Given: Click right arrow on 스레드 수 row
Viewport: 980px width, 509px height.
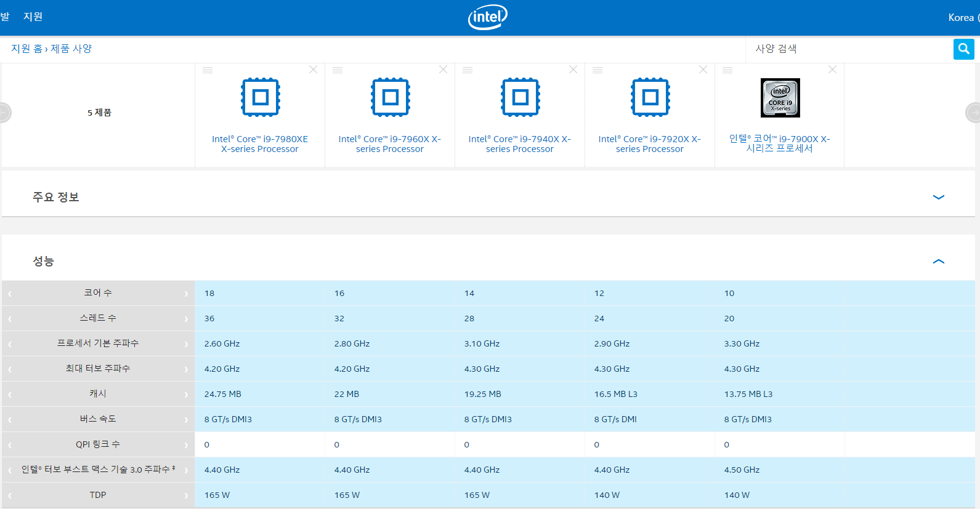Looking at the screenshot, I should pyautogui.click(x=186, y=319).
